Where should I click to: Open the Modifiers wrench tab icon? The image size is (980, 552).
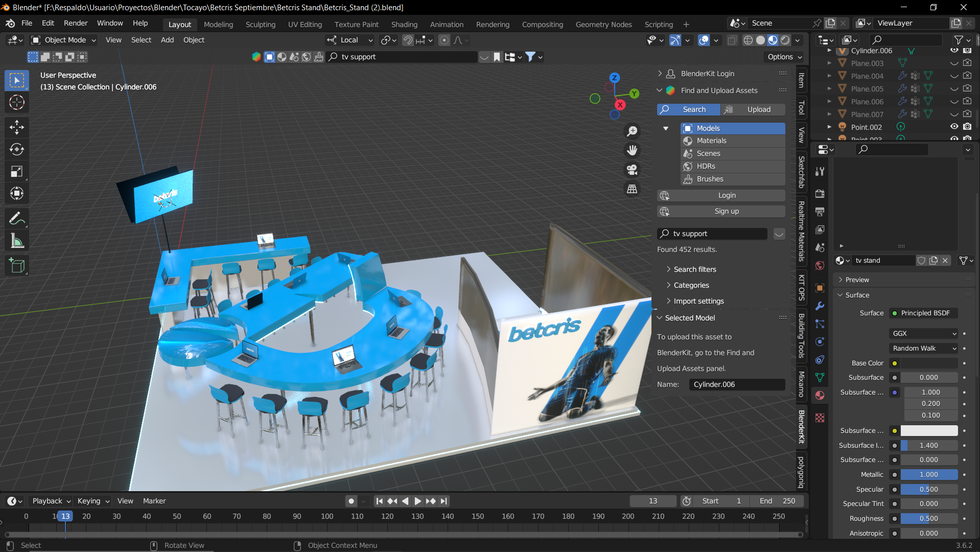[x=820, y=306]
